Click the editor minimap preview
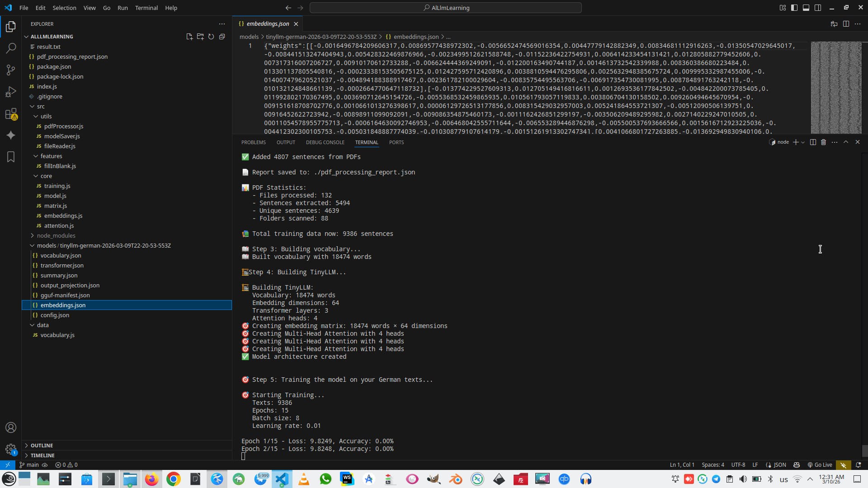The image size is (868, 488). click(x=836, y=87)
